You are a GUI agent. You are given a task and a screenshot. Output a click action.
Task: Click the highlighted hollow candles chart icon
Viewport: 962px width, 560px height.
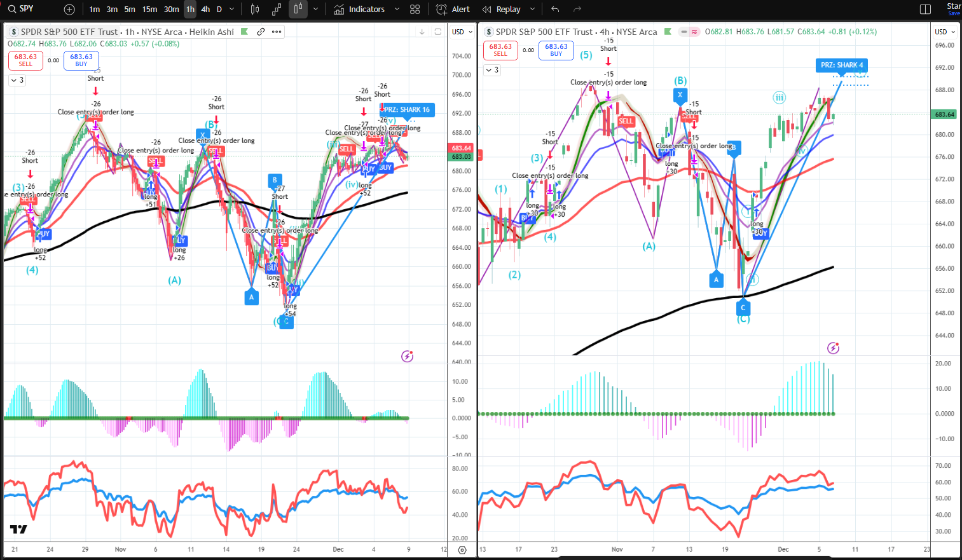pyautogui.click(x=298, y=10)
